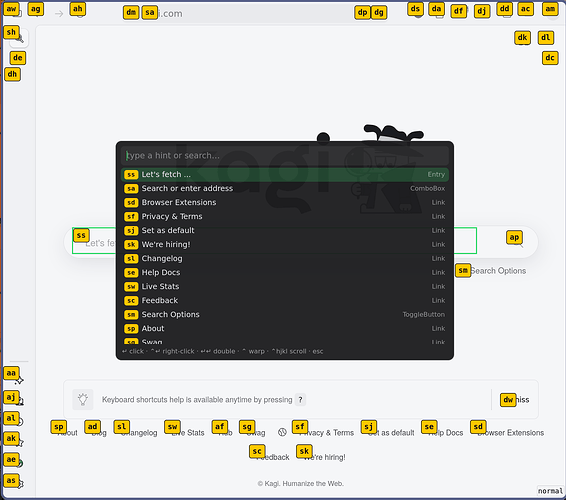Select the magnifier tab icon at sidebar top

(19, 39)
